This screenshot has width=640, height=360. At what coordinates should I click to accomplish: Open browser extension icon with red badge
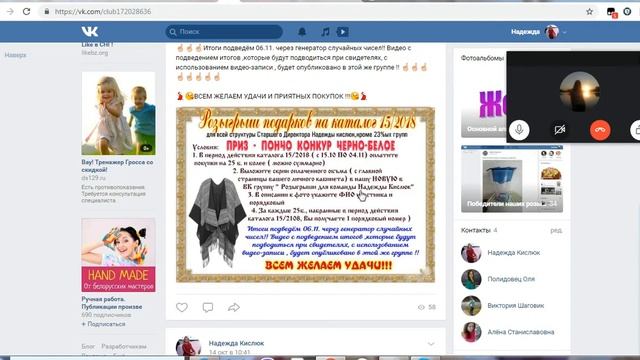(x=611, y=12)
